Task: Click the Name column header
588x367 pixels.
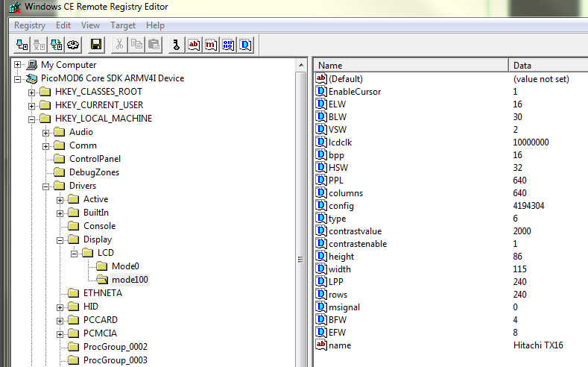Action: (410, 66)
